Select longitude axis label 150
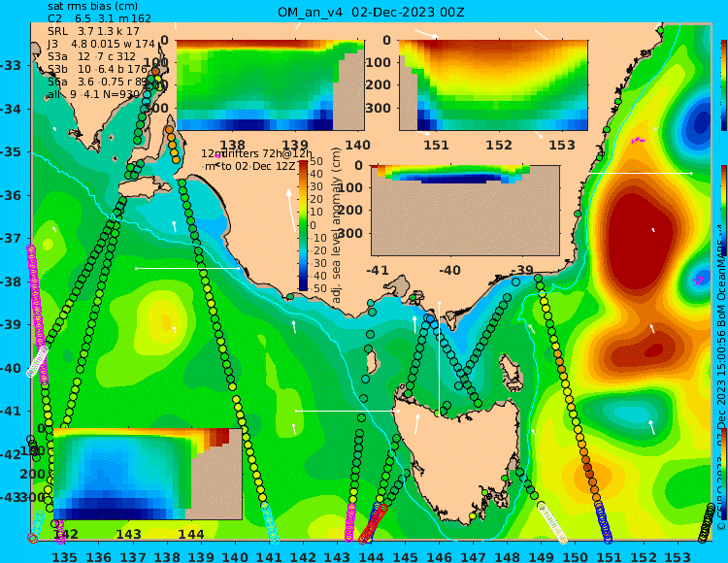The width and height of the screenshot is (728, 563). (576, 556)
